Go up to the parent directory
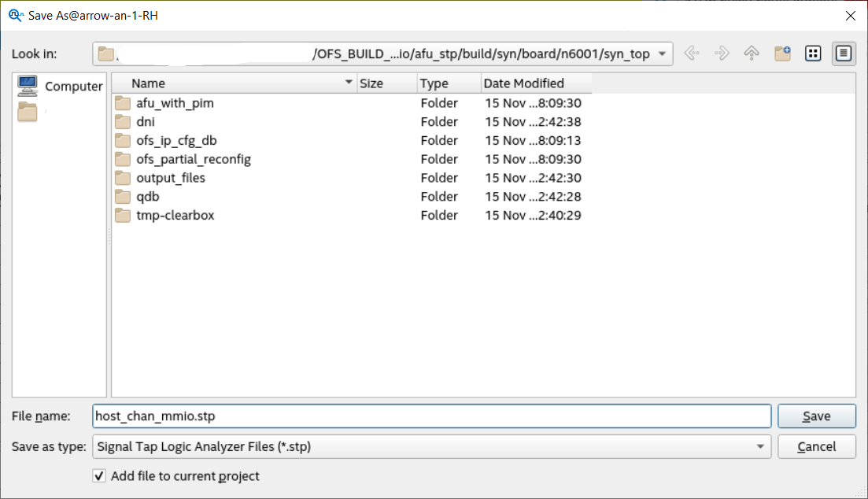This screenshot has width=868, height=499. (x=752, y=54)
